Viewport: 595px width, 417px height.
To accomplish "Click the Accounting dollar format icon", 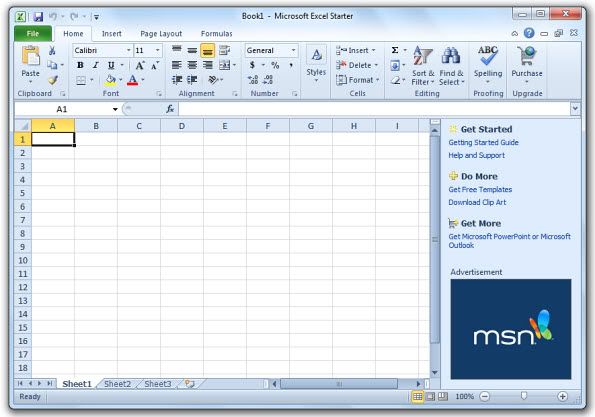I will (252, 65).
